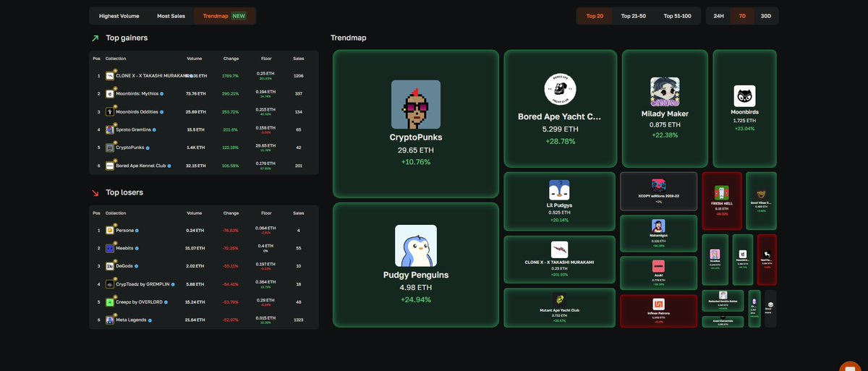The height and width of the screenshot is (371, 868).
Task: Open the Milady Maker avatar tile
Action: coord(665,92)
